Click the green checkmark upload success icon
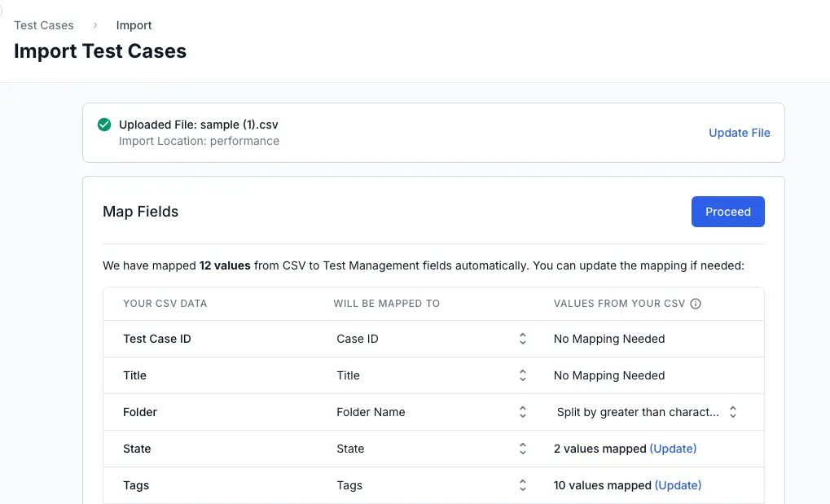The width and height of the screenshot is (830, 504). [104, 125]
